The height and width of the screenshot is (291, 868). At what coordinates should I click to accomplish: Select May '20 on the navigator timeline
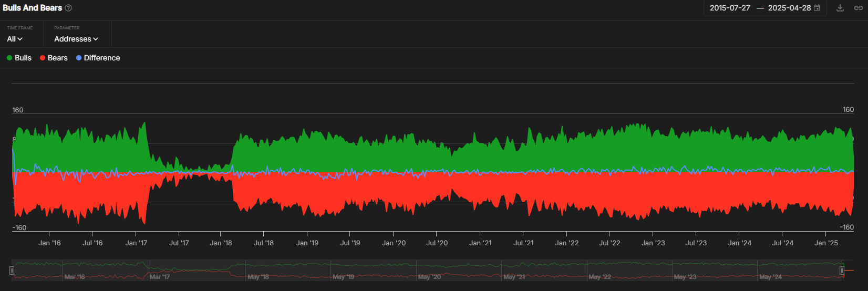429,276
